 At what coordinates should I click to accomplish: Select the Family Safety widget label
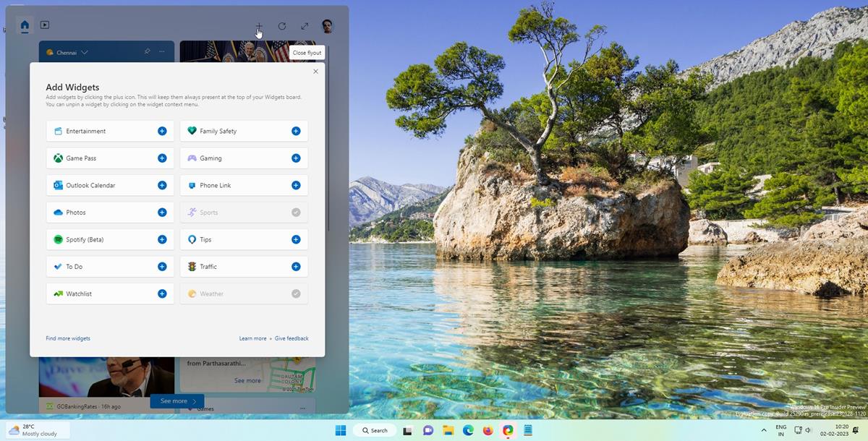pyautogui.click(x=218, y=131)
